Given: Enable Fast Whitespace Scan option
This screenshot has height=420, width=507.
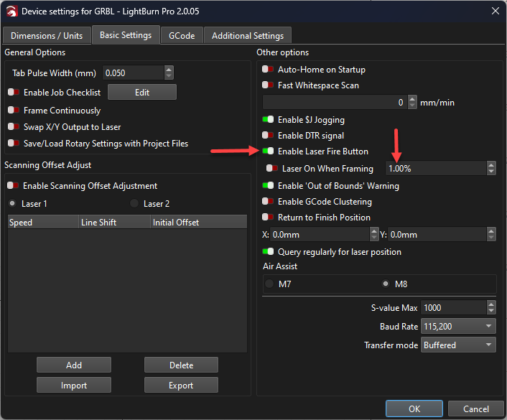Looking at the screenshot, I should [x=269, y=85].
